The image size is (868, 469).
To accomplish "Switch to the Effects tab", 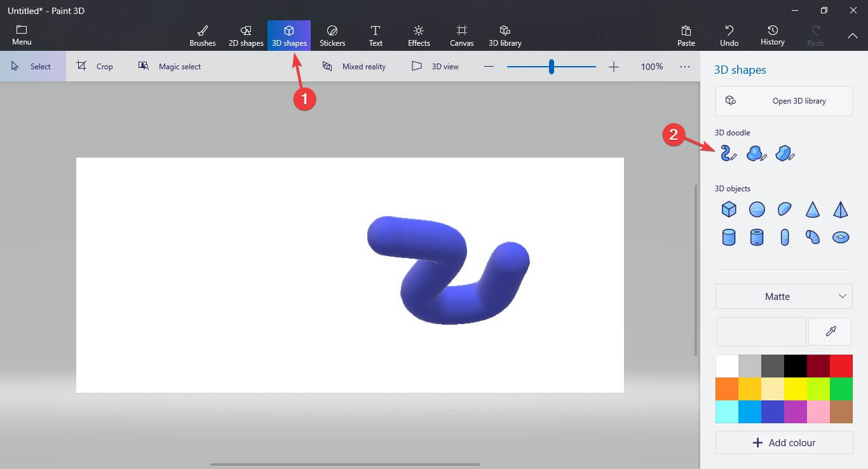I will (418, 35).
